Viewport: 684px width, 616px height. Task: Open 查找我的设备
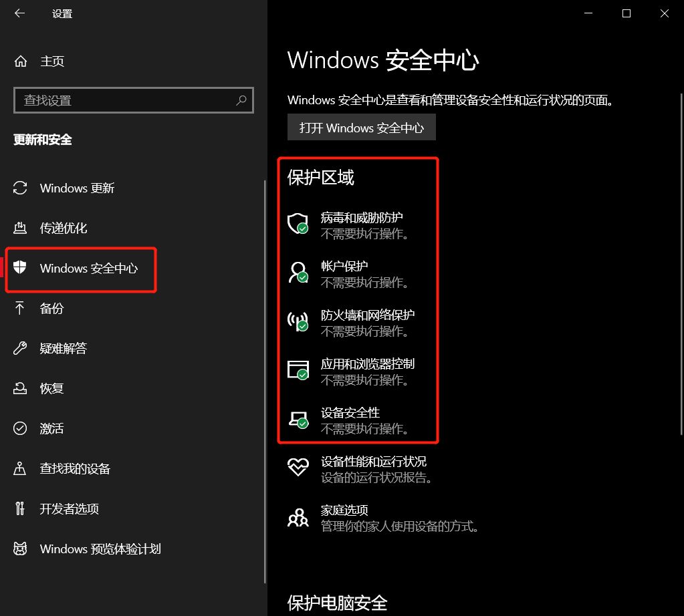pos(74,468)
